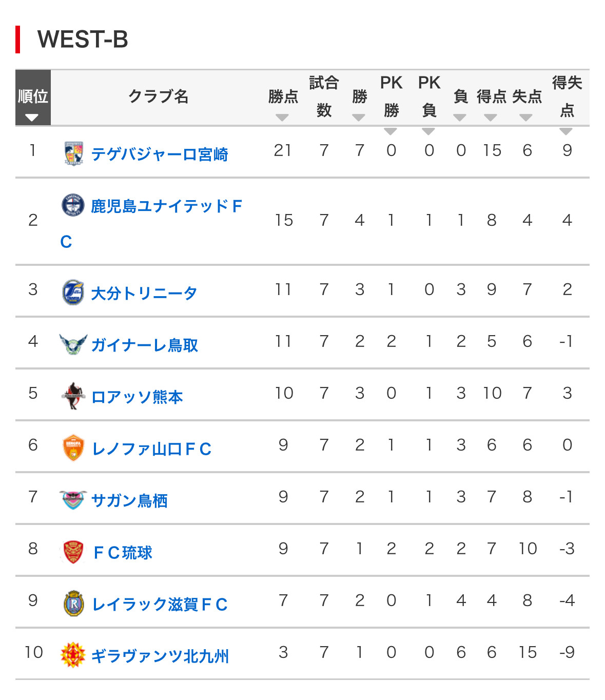Open サガン鳥栖 club link

pyautogui.click(x=129, y=501)
